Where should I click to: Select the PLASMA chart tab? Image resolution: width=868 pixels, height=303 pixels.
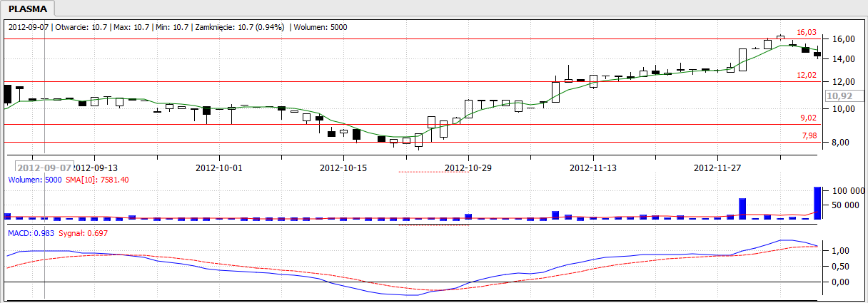click(29, 9)
